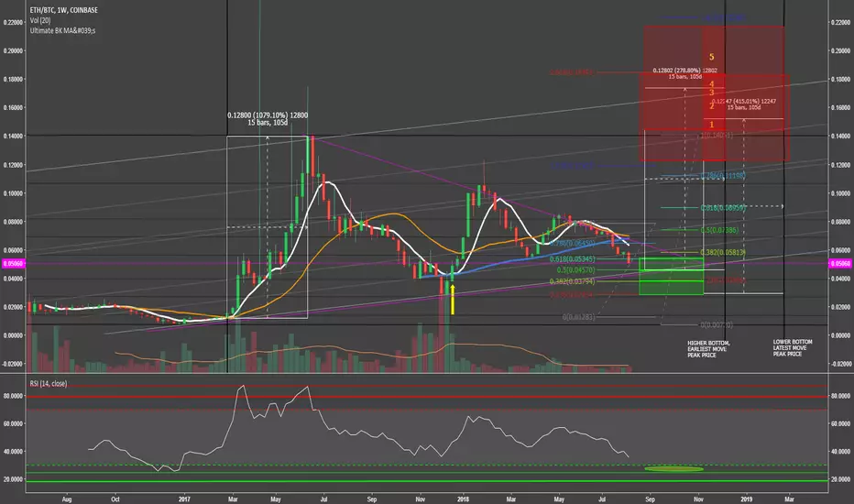Click the Aug label on the time axis

[x=67, y=499]
